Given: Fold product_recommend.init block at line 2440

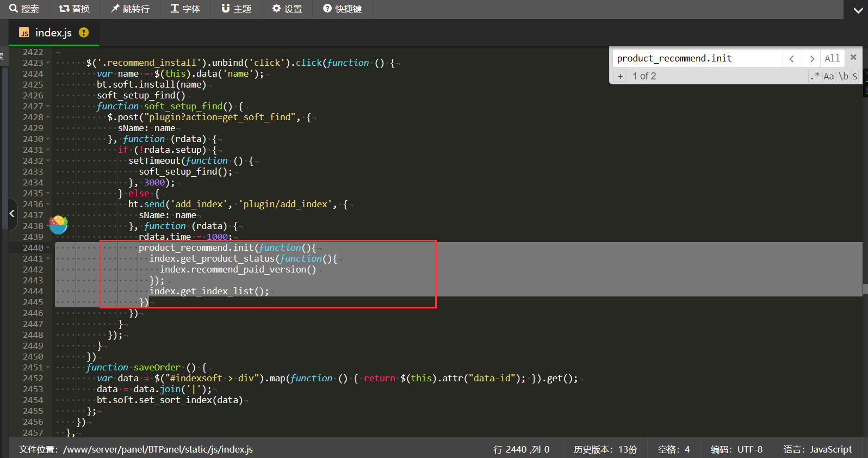Looking at the screenshot, I should (48, 248).
